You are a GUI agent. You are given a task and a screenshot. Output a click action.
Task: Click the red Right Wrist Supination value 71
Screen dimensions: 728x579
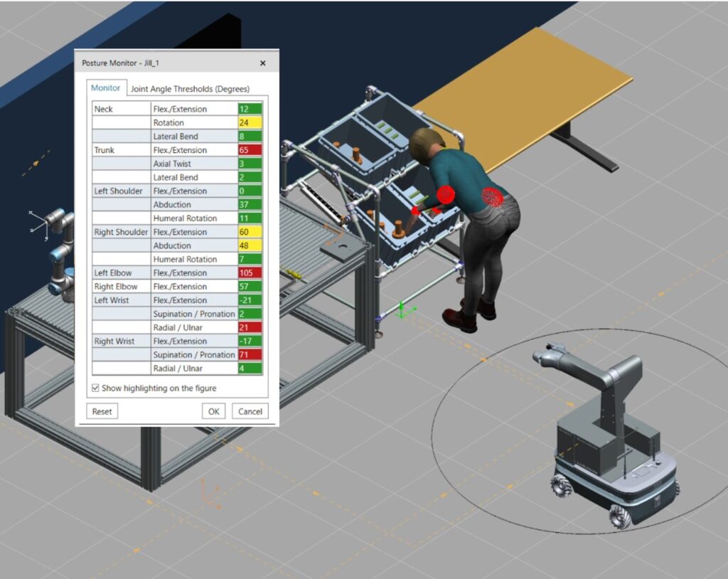pyautogui.click(x=250, y=355)
